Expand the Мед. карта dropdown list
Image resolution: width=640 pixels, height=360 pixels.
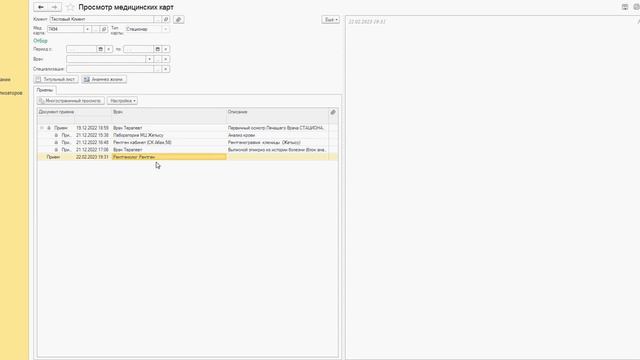tap(87, 29)
